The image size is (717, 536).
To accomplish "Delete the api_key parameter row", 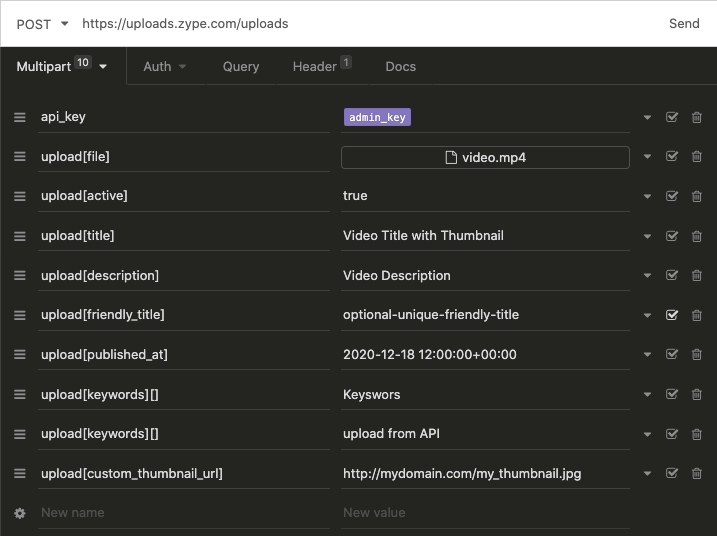I will pyautogui.click(x=696, y=118).
